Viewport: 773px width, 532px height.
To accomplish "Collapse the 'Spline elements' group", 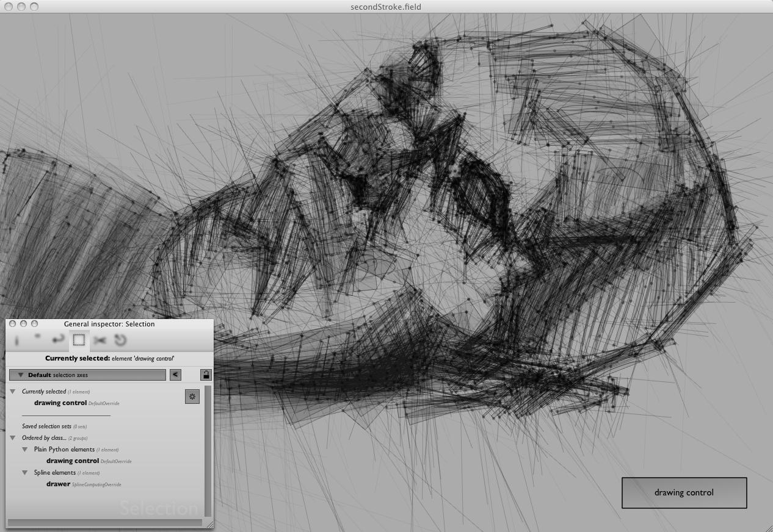I will click(x=25, y=473).
